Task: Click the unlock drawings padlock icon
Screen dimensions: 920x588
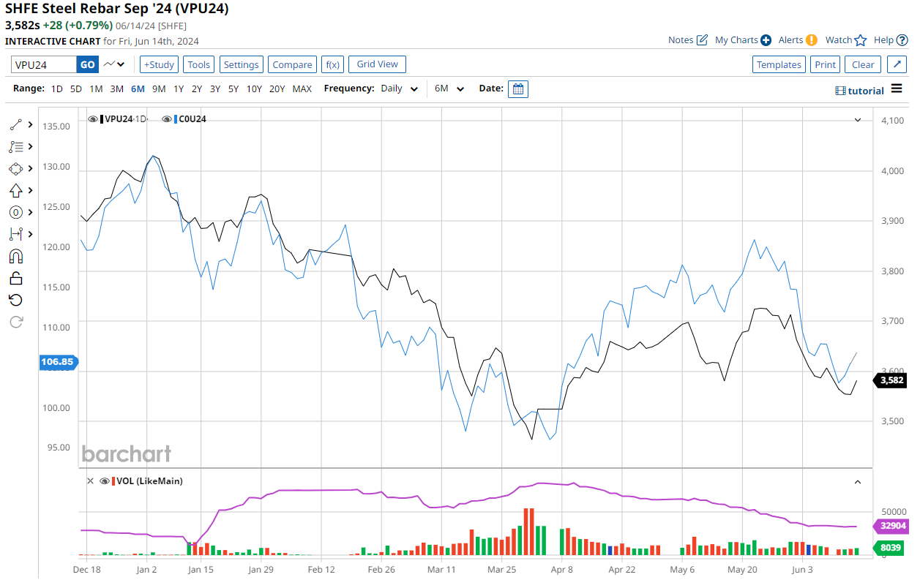Action: pyautogui.click(x=16, y=278)
